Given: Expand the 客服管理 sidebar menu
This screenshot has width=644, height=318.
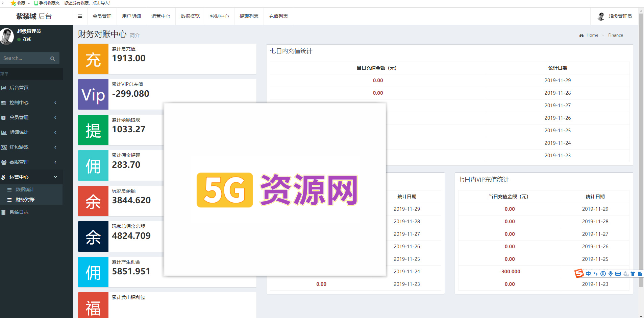Looking at the screenshot, I should coord(31,162).
